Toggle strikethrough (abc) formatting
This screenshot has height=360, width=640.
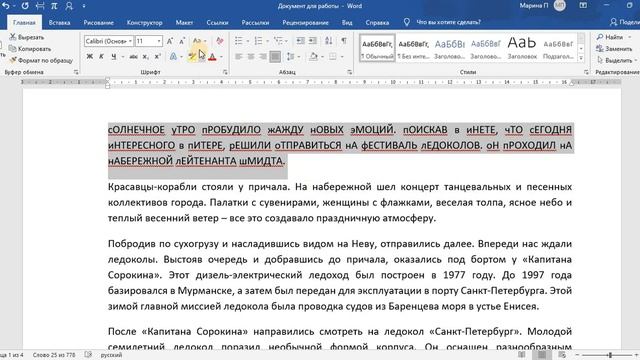click(133, 57)
